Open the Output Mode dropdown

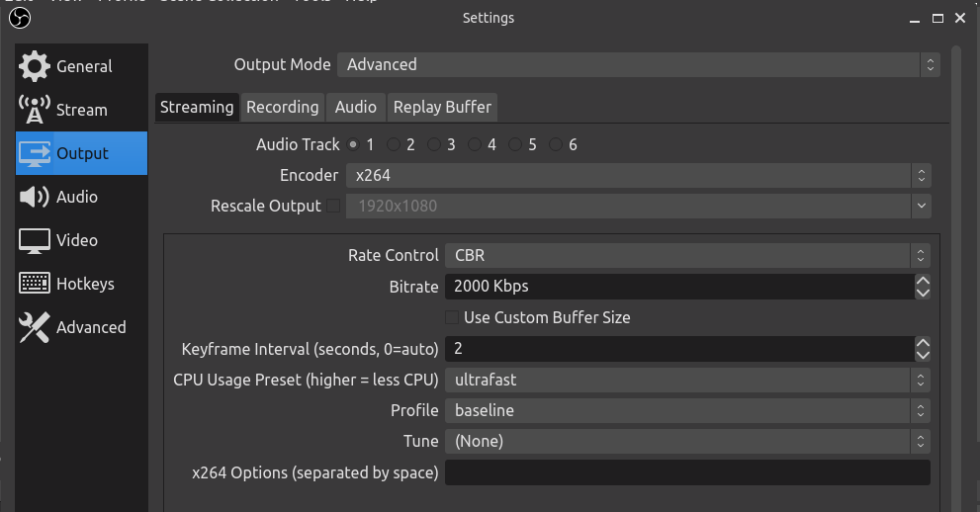[x=638, y=64]
